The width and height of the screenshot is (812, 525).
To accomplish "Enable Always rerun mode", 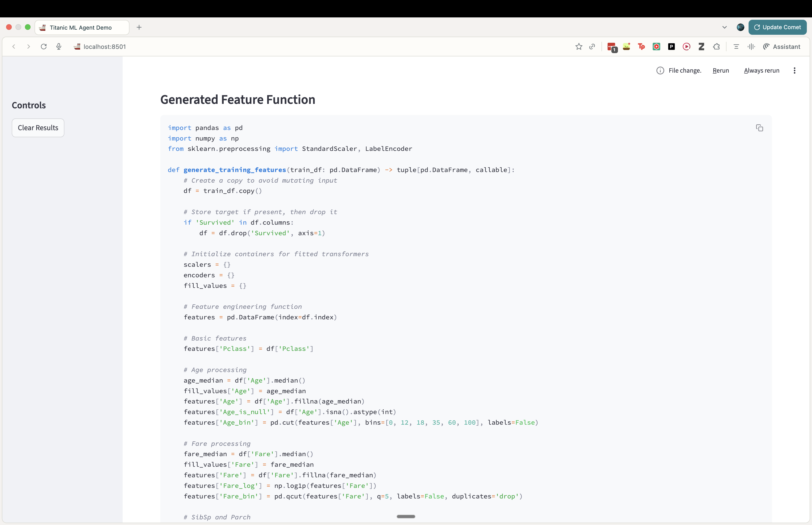I will point(761,70).
